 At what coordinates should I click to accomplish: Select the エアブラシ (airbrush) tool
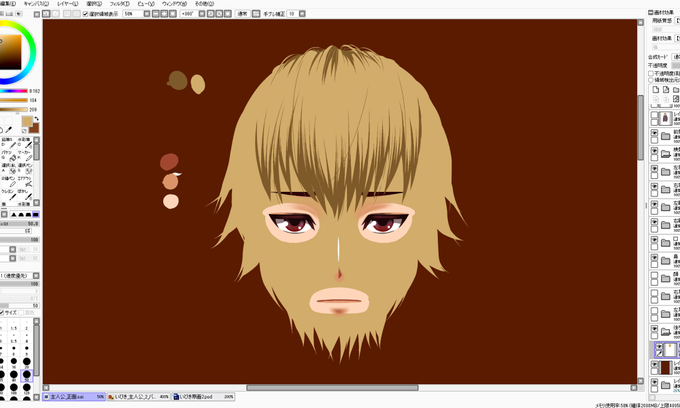25,181
